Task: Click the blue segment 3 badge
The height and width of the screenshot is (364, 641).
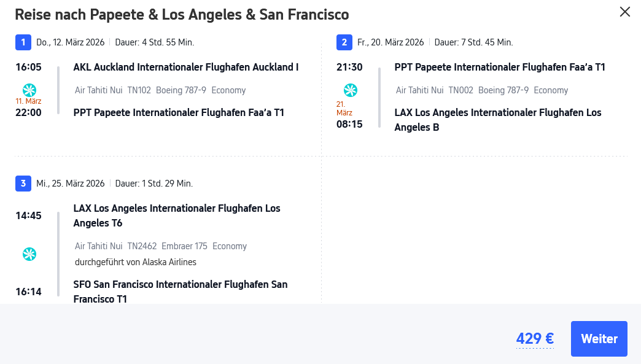Action: coord(23,184)
